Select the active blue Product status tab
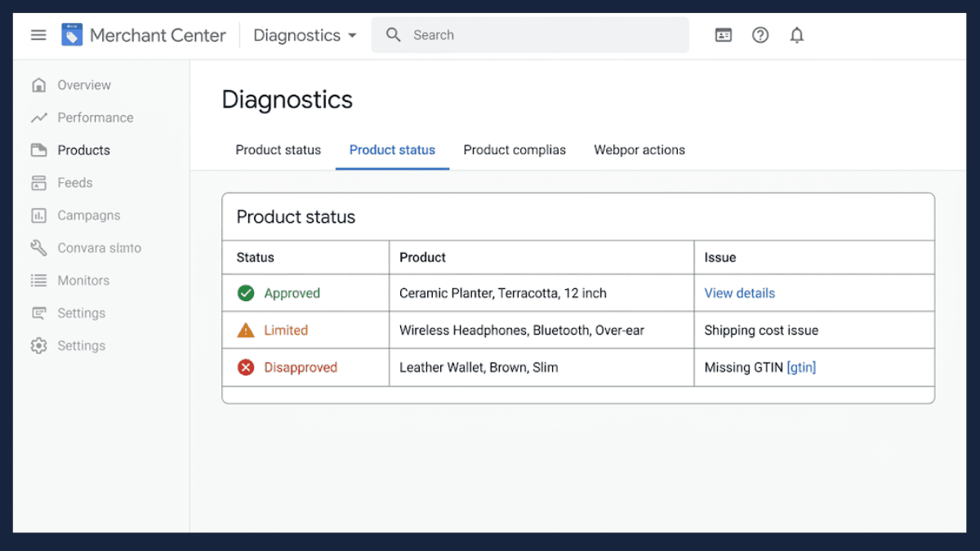This screenshot has width=980, height=551. (392, 150)
